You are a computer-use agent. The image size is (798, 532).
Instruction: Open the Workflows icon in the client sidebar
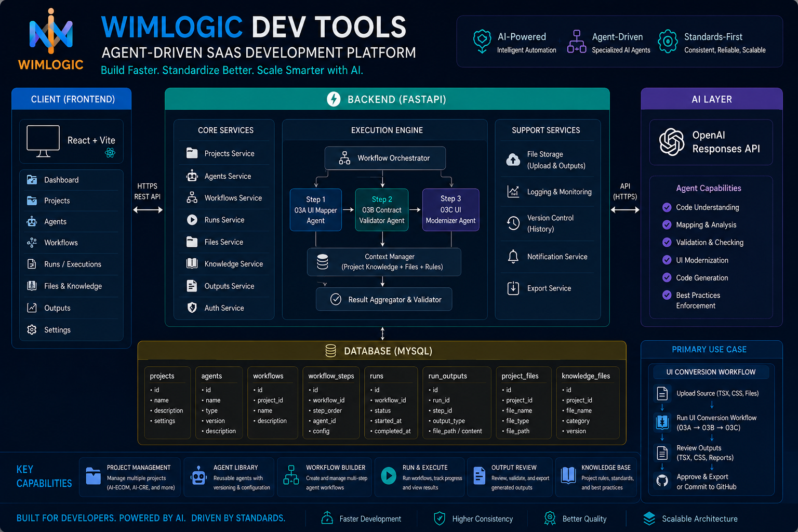32,243
